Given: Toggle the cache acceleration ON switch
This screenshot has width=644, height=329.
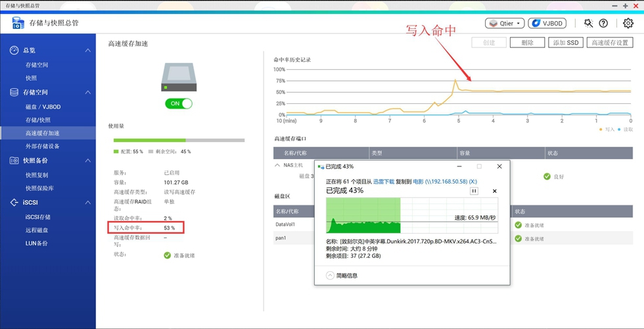Looking at the screenshot, I should (179, 104).
